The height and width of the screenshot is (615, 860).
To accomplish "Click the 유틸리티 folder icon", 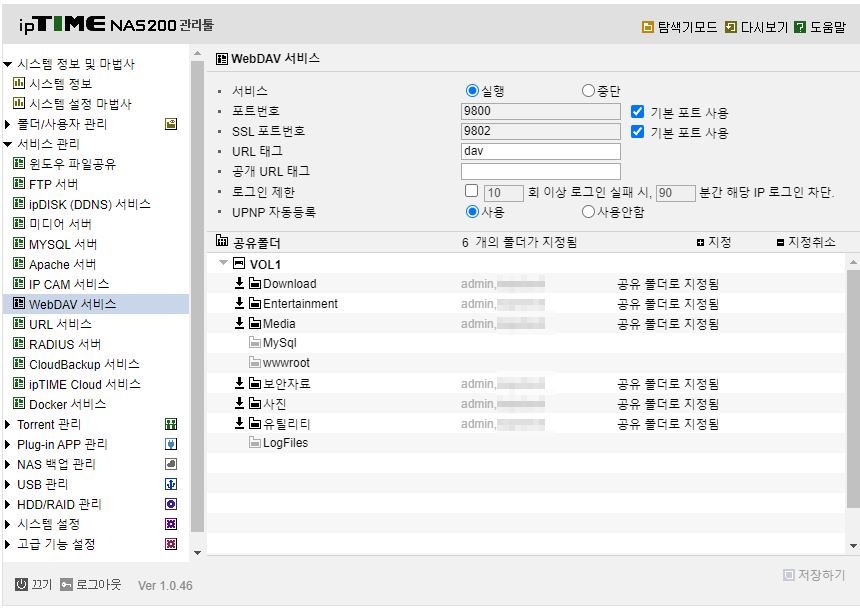I will [x=254, y=424].
